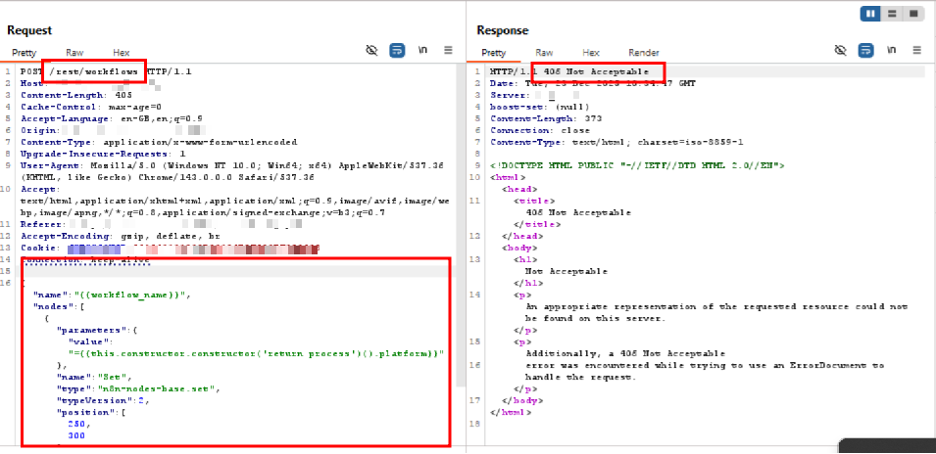Toggle the \n newline display in Request panel

point(423,51)
